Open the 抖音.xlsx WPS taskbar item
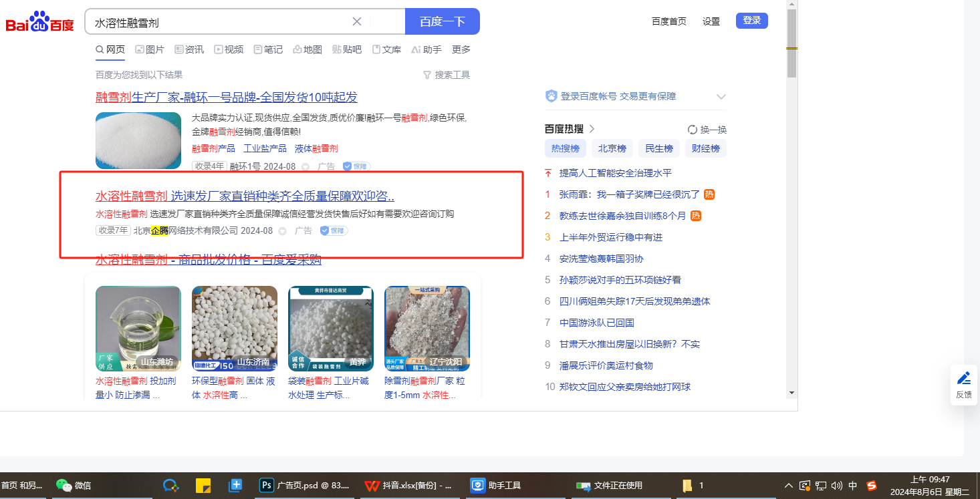The width and height of the screenshot is (980, 499). [x=409, y=486]
